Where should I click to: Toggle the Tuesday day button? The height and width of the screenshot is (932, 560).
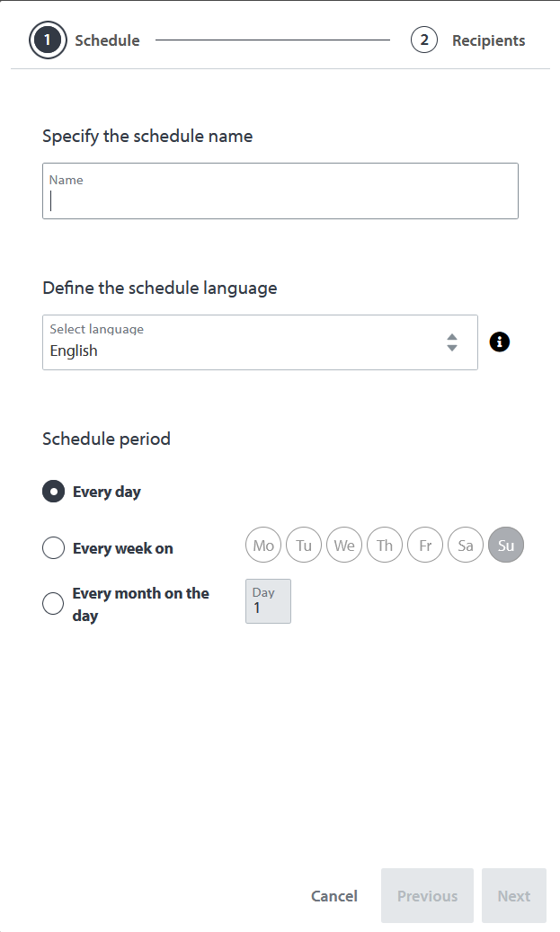(304, 546)
